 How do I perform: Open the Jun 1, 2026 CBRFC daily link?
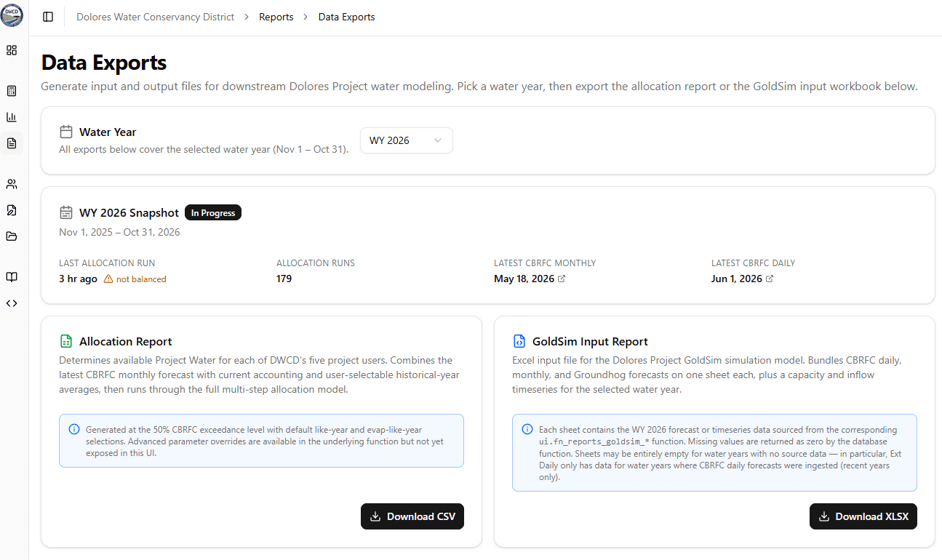[742, 279]
